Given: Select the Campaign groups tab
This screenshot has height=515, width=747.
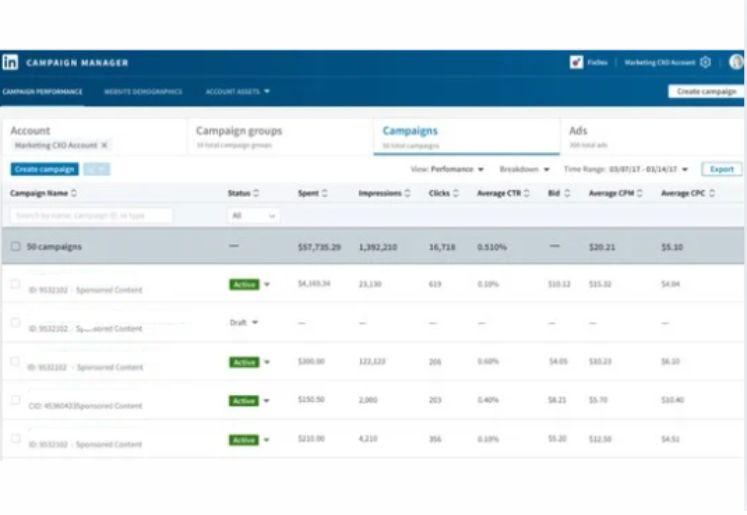Looking at the screenshot, I should pos(280,137).
